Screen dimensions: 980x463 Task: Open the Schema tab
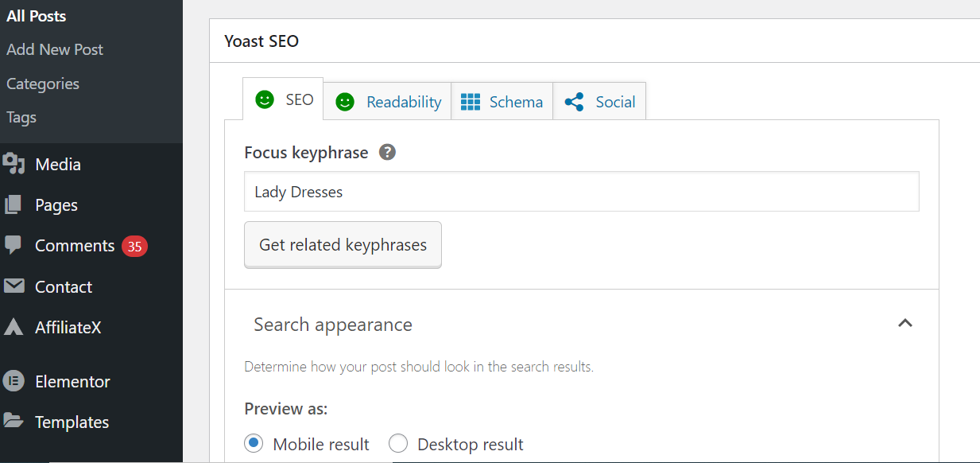(x=502, y=102)
